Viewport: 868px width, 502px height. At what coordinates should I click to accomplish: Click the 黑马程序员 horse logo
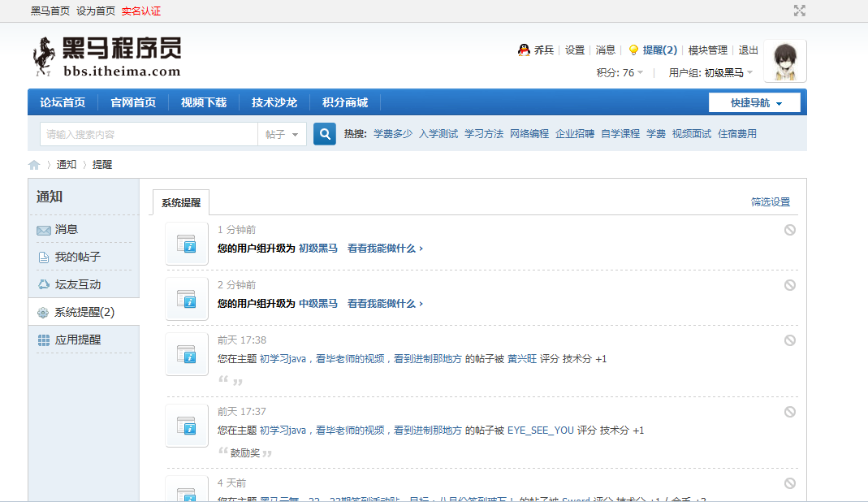[106, 57]
